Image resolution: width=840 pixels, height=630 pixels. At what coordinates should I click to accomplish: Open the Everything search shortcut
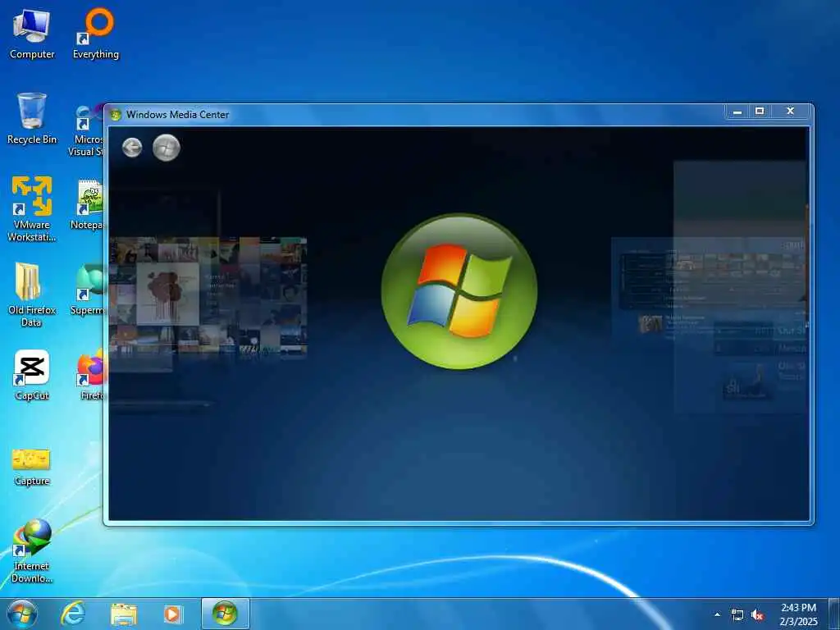pos(96,34)
